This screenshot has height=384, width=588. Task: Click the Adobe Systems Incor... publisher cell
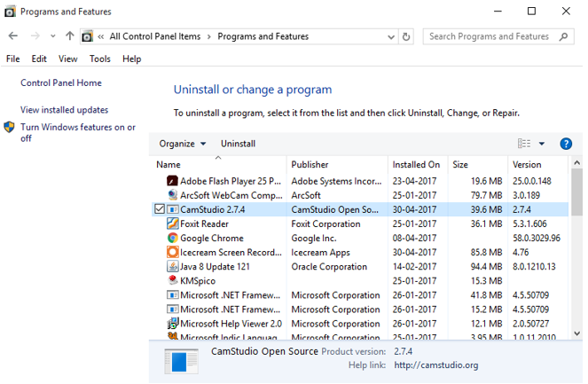click(x=336, y=181)
